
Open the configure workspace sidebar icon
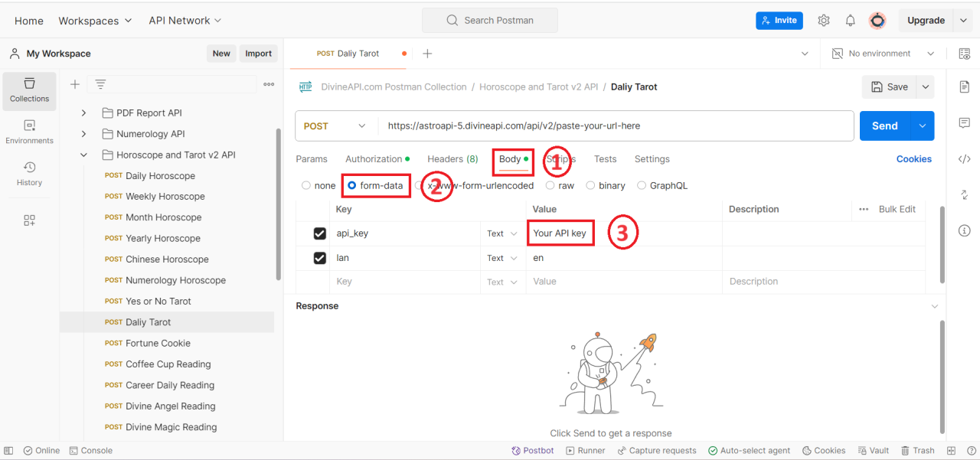pos(29,220)
